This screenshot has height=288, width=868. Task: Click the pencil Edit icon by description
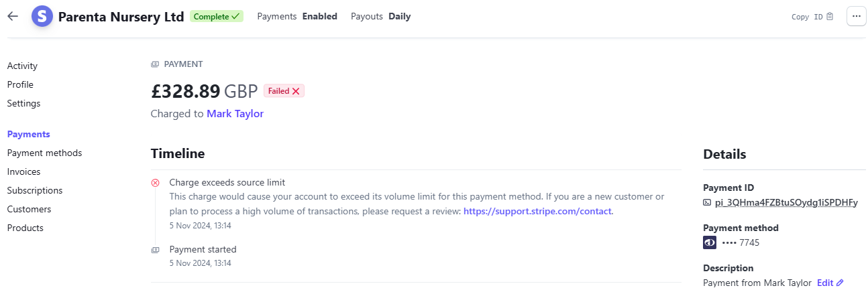pyautogui.click(x=840, y=283)
